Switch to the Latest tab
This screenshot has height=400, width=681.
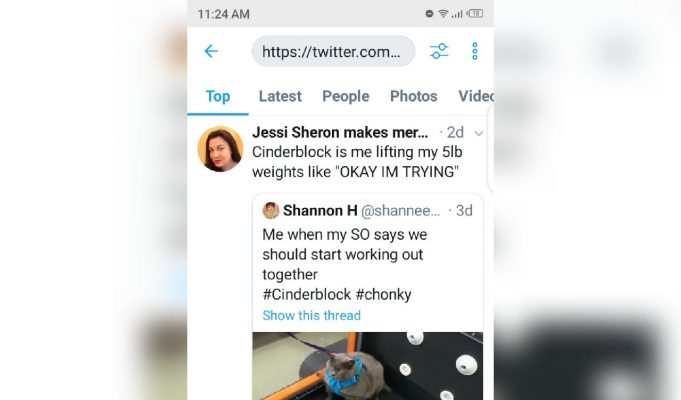coord(280,96)
